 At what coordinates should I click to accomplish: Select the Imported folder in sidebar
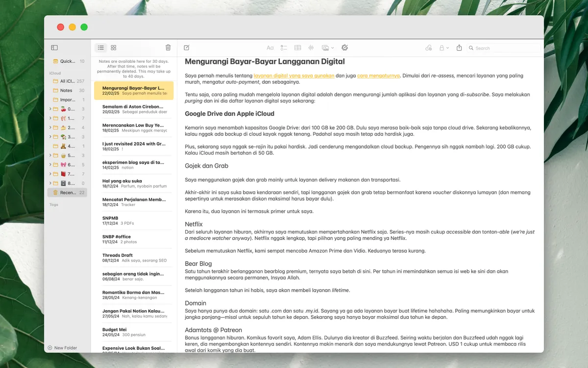pyautogui.click(x=68, y=100)
